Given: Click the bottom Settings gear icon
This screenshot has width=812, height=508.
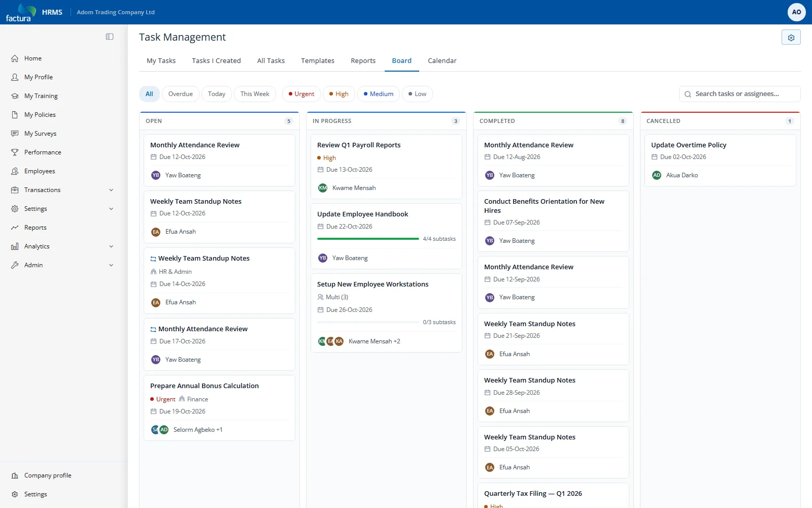Looking at the screenshot, I should tap(15, 494).
